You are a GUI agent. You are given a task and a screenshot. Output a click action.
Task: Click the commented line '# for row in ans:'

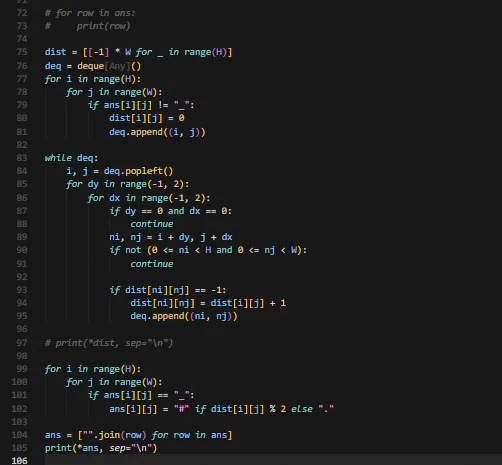point(90,13)
